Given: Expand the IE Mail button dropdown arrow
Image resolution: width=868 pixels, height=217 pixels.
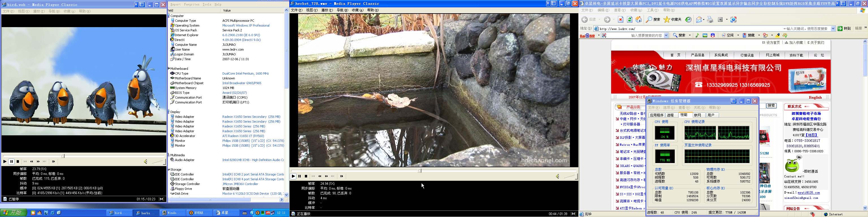Looking at the screenshot, I should click(x=704, y=19).
